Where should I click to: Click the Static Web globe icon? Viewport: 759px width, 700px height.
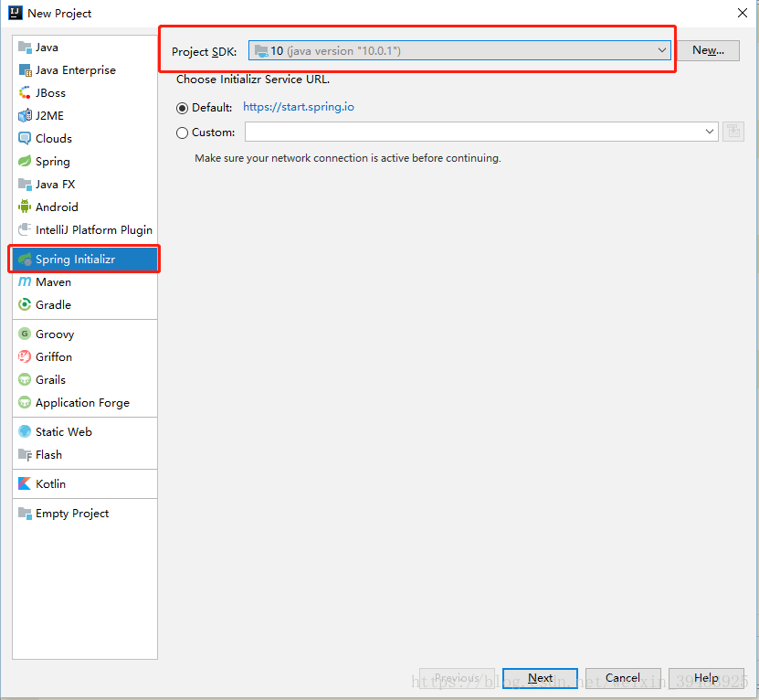pos(25,431)
